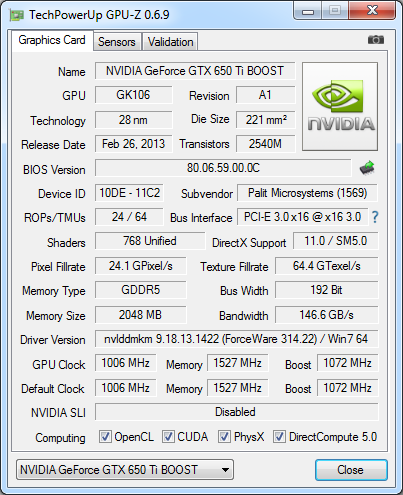
Task: Click the Computing label text
Action: tap(60, 437)
